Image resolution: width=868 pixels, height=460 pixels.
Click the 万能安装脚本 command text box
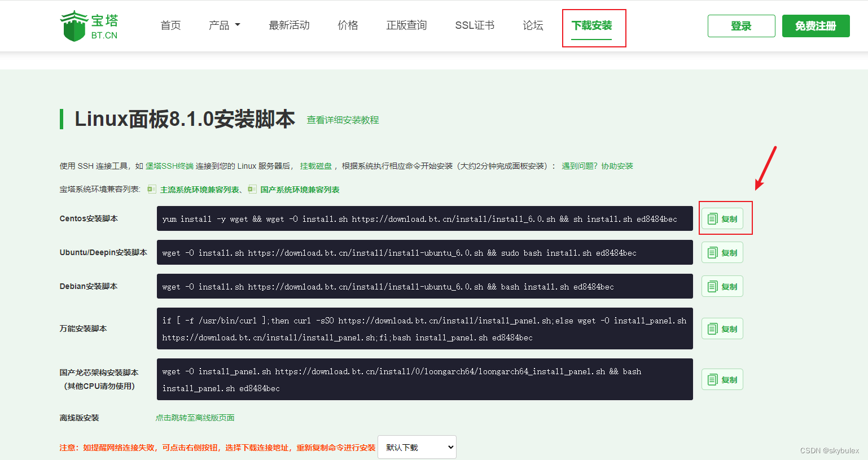[x=425, y=328]
